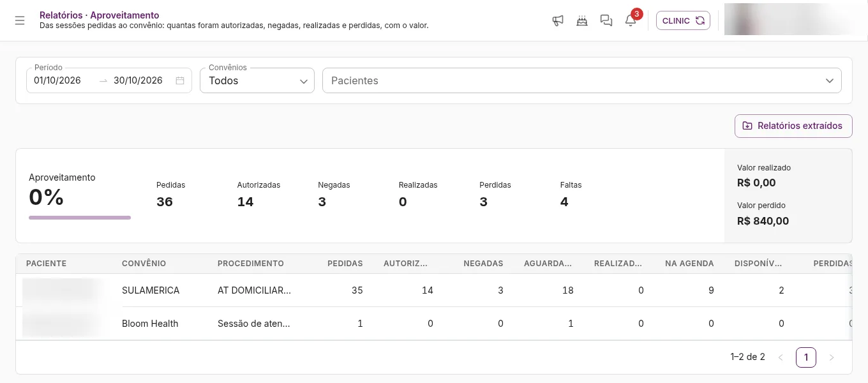Image resolution: width=868 pixels, height=383 pixels.
Task: Edit the end date 30/10/2026
Action: click(x=138, y=80)
